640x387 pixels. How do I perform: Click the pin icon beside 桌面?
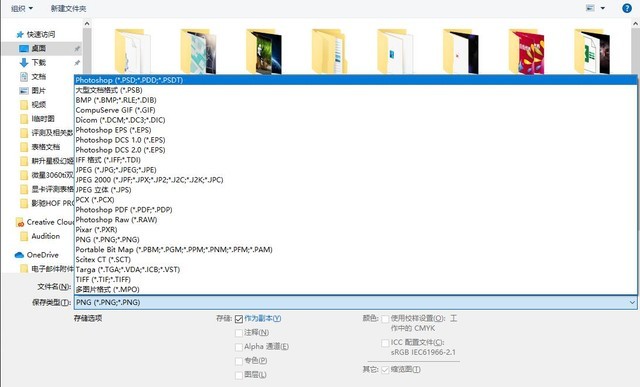(x=77, y=49)
